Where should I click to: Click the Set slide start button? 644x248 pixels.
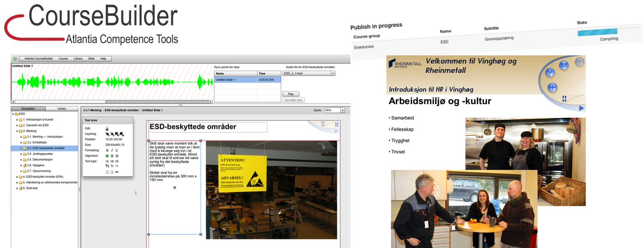[x=294, y=100]
